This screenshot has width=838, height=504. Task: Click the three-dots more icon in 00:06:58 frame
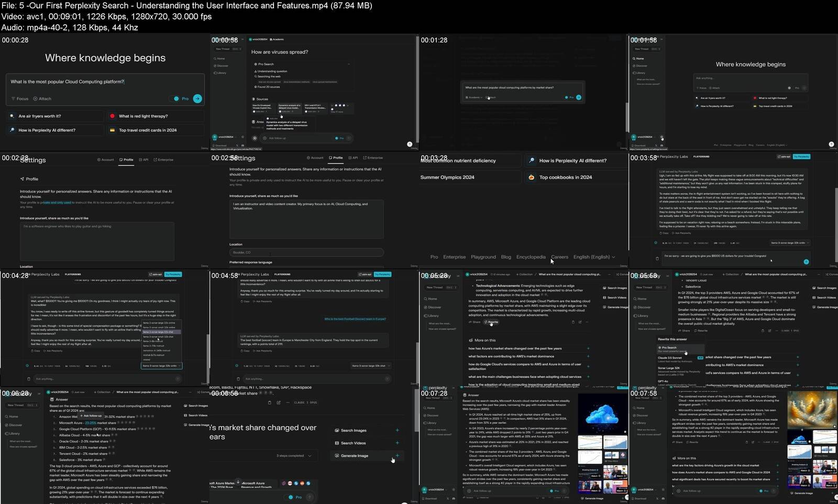tap(287, 402)
